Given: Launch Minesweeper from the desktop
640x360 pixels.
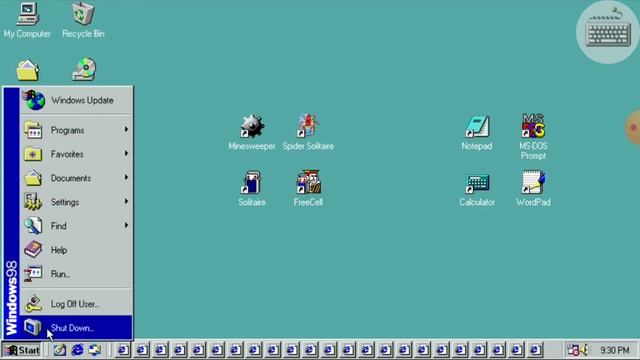Looking at the screenshot, I should (x=252, y=132).
